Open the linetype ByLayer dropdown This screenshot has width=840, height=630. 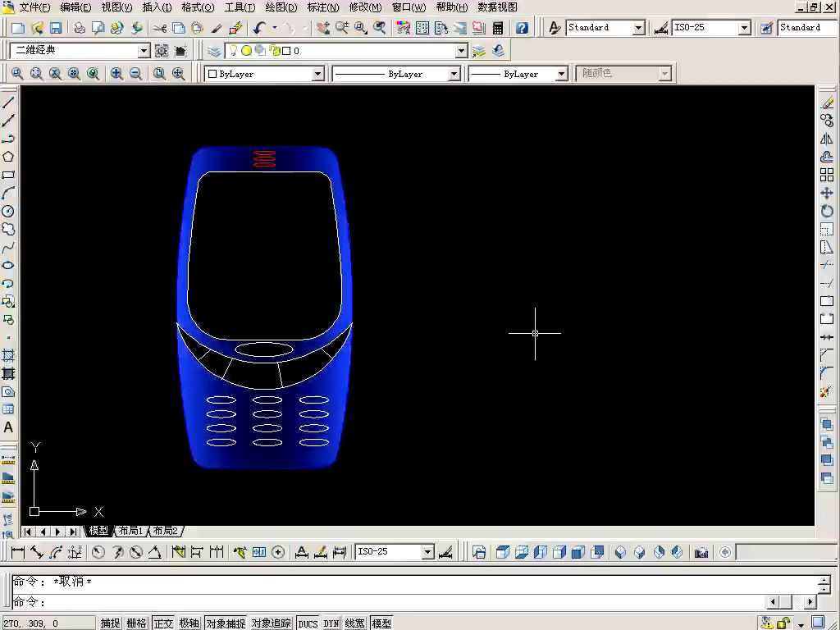[x=454, y=73]
